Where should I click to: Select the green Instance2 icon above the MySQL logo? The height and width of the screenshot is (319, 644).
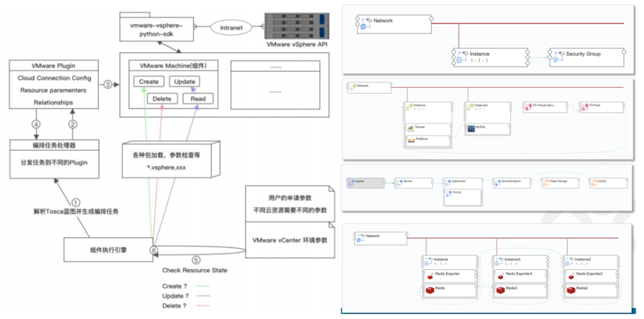coord(470,108)
